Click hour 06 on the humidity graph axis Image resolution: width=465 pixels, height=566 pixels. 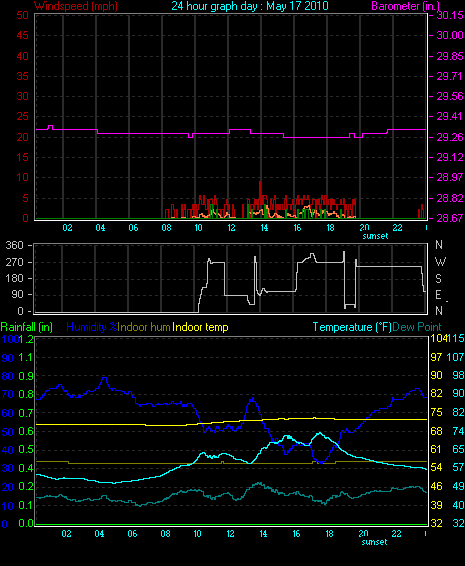(132, 534)
